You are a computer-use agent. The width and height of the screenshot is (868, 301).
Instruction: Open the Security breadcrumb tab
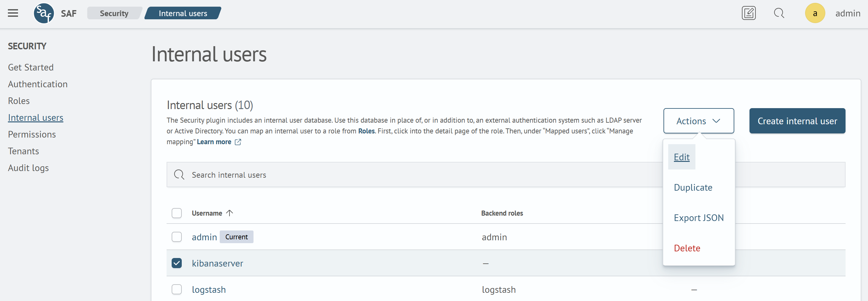click(x=114, y=13)
